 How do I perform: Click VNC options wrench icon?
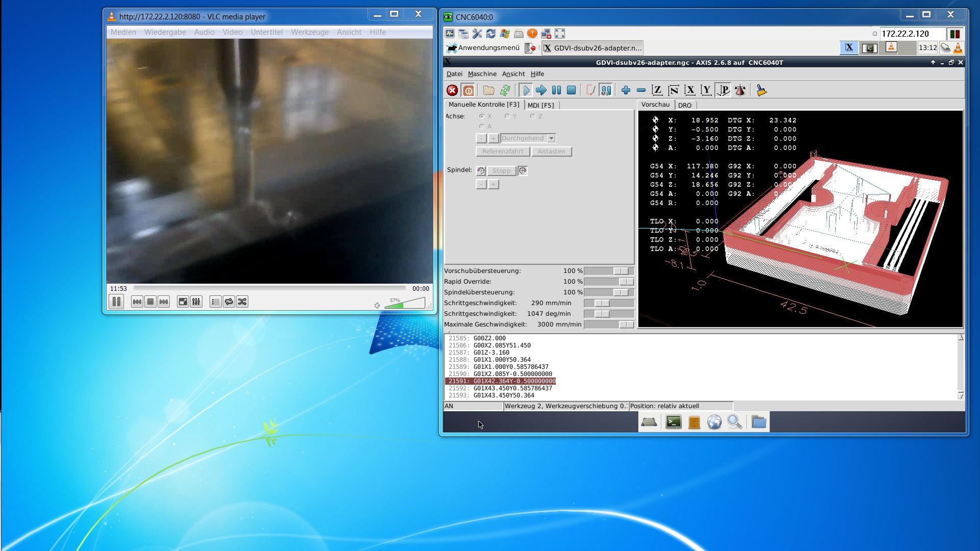(477, 34)
